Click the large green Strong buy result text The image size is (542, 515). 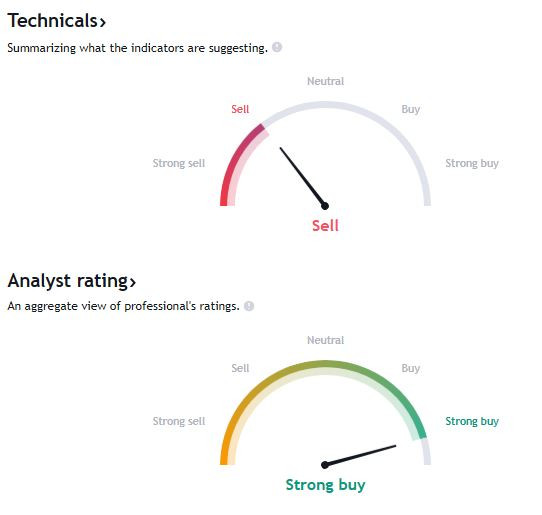325,485
